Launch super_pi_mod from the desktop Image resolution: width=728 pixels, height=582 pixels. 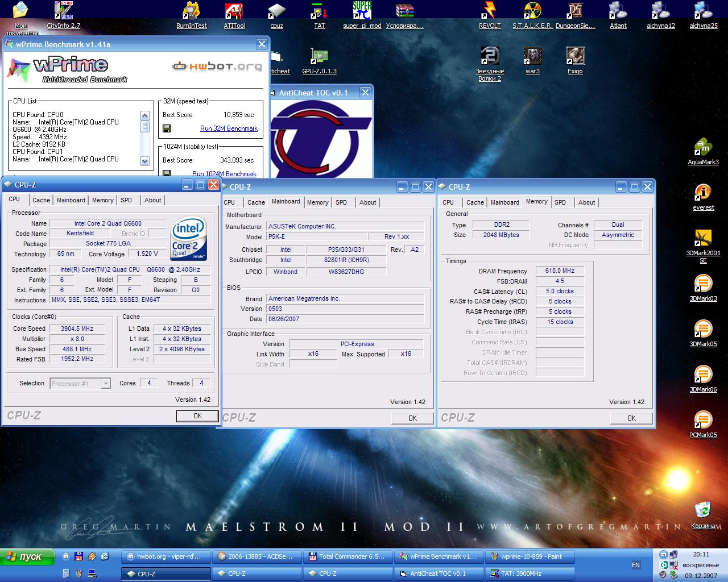coord(362,15)
